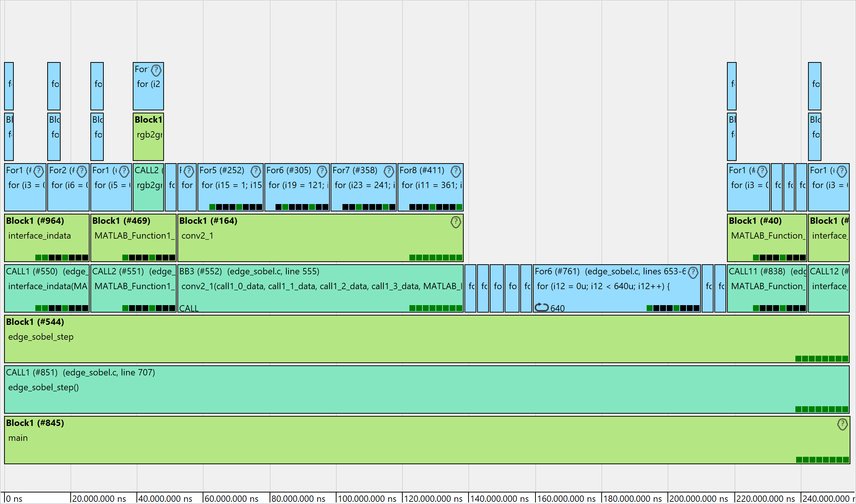Click the help icon on For8 (#411)

click(456, 172)
